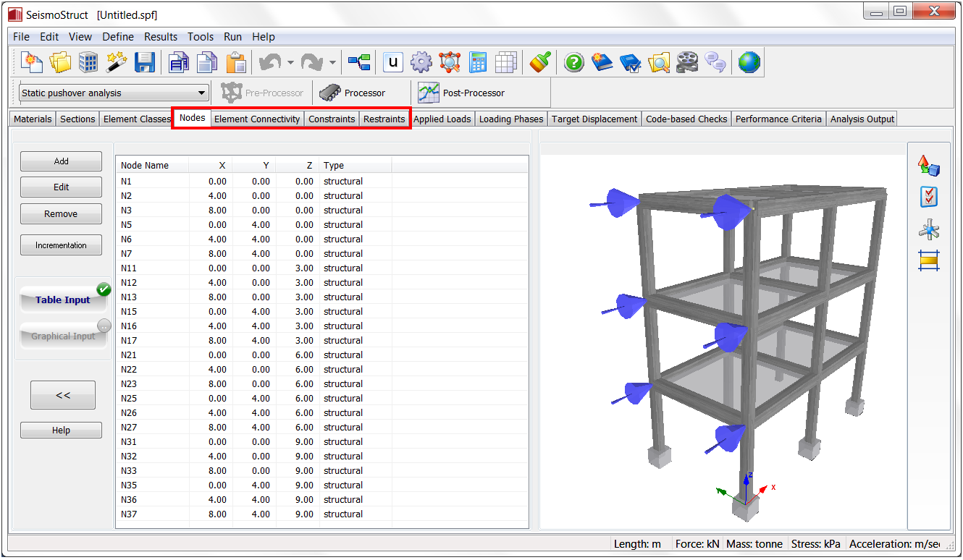Open SeismoStruct help via the question mark icon

(x=573, y=62)
